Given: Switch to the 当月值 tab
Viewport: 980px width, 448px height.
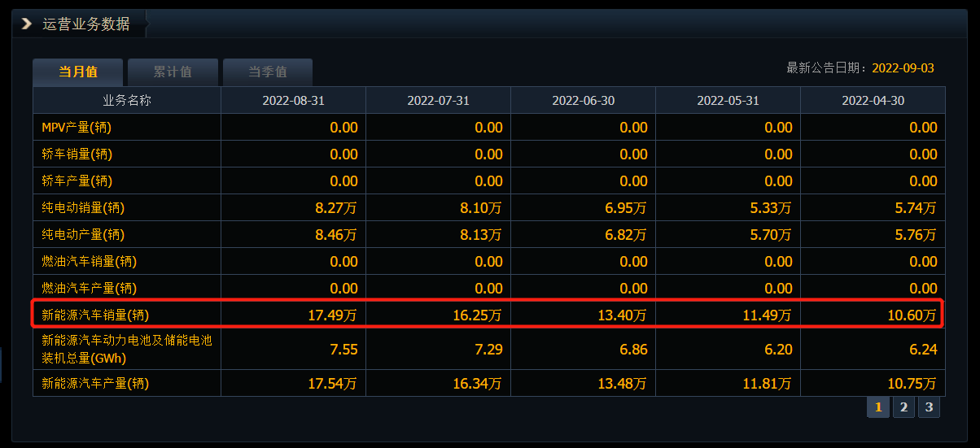Looking at the screenshot, I should (x=78, y=72).
